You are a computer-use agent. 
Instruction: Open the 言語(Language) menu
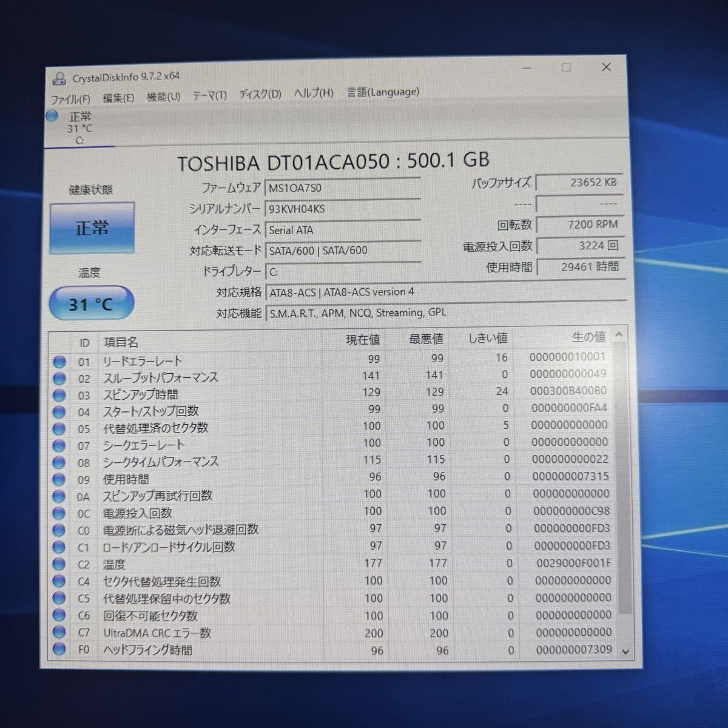[383, 92]
